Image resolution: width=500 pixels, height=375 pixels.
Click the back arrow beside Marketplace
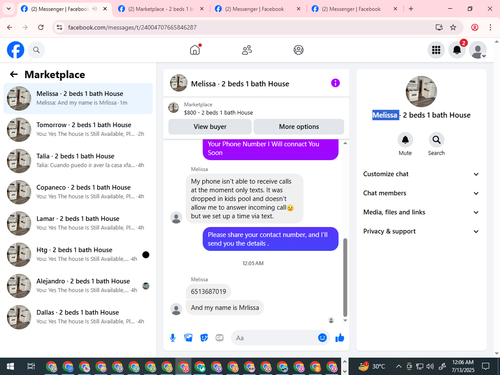click(x=14, y=74)
